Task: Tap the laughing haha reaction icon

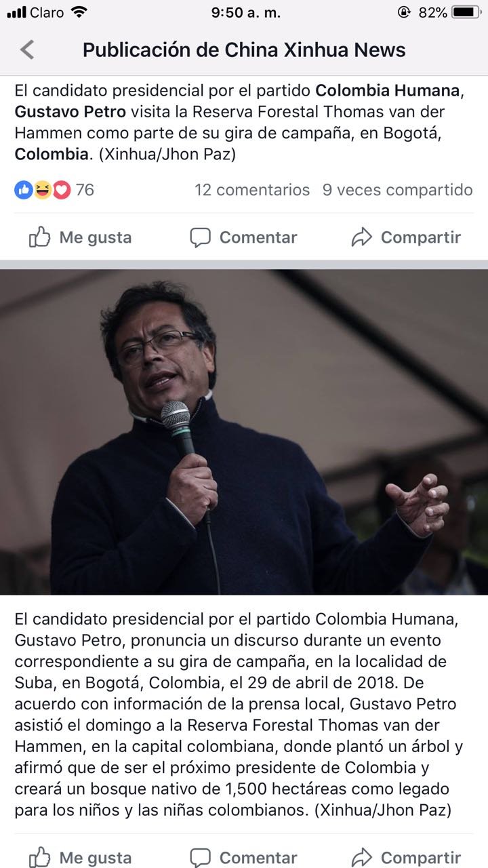Action: click(43, 190)
